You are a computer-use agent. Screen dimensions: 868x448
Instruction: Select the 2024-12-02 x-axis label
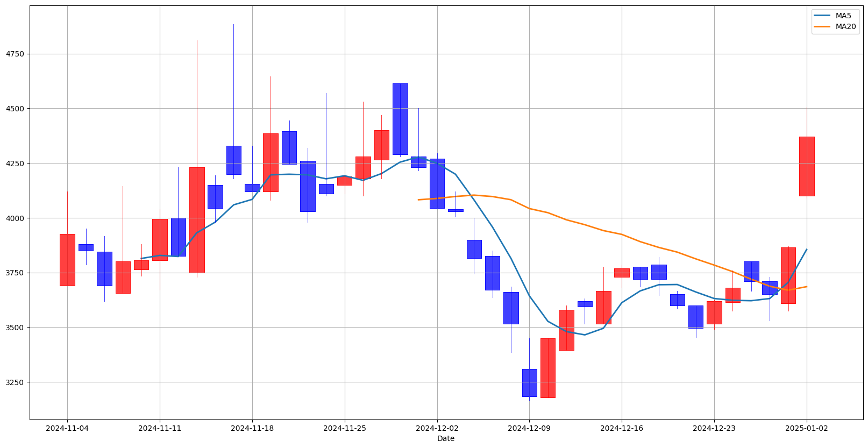coord(437,429)
